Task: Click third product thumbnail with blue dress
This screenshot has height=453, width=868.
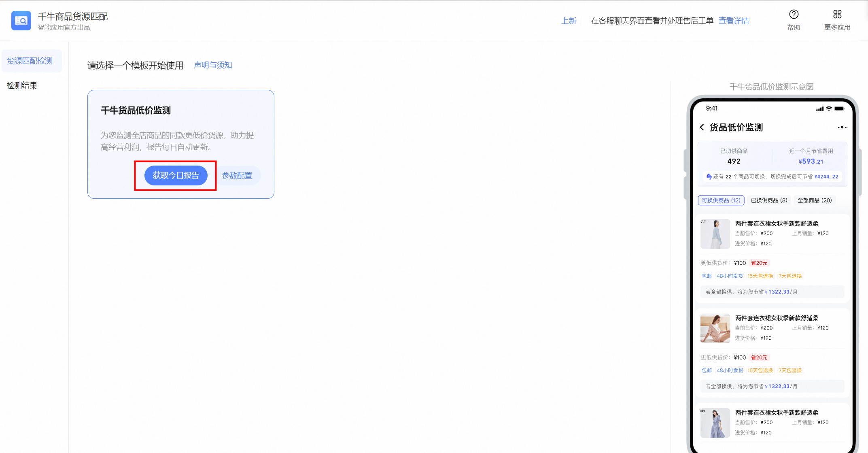Action: (715, 423)
